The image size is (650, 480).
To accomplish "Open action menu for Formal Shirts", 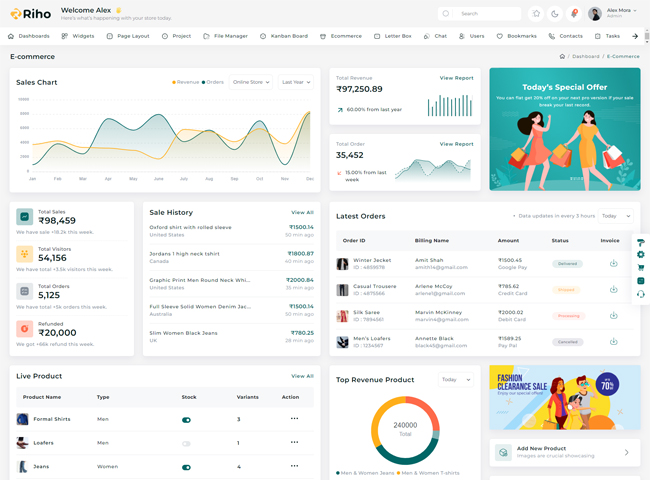I will click(x=294, y=419).
